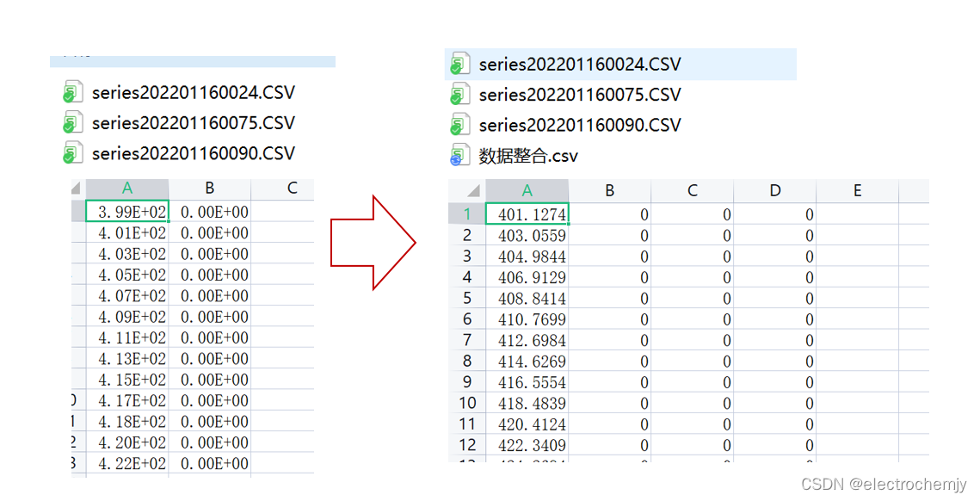This screenshot has height=501, width=980.
Task: Click cell containing 403.0559
Action: [x=527, y=235]
